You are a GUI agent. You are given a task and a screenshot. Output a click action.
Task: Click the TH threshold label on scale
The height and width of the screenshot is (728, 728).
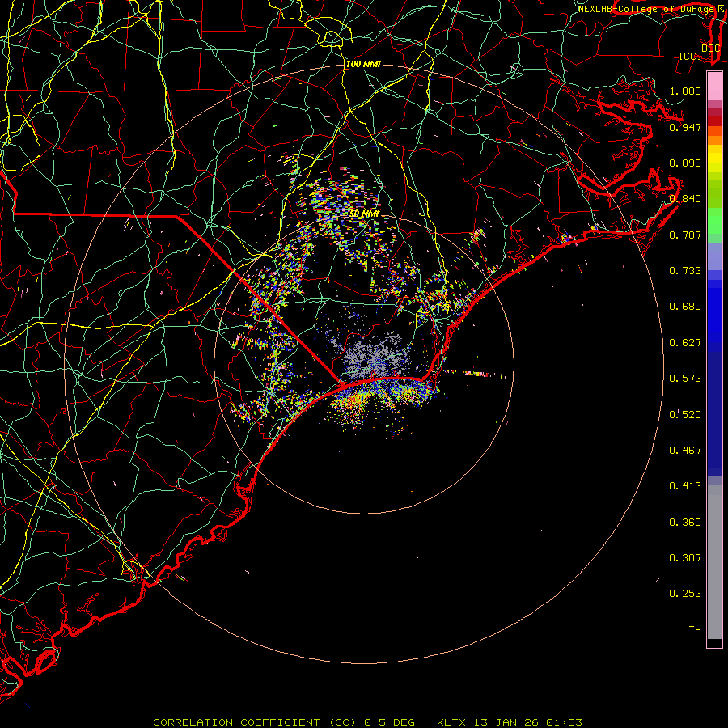coord(695,630)
